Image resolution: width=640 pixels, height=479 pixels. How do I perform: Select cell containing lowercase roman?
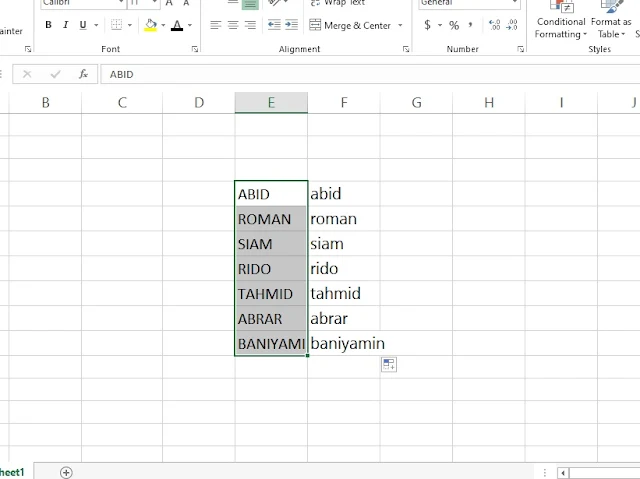click(344, 219)
